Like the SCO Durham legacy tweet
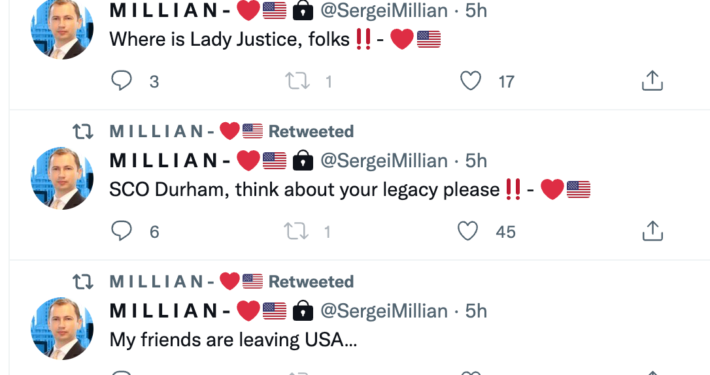 [468, 231]
